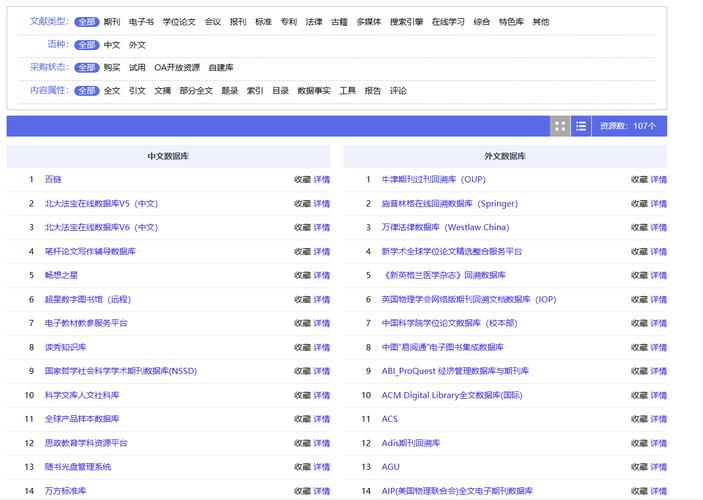Filter document type by 会议

coord(213,22)
